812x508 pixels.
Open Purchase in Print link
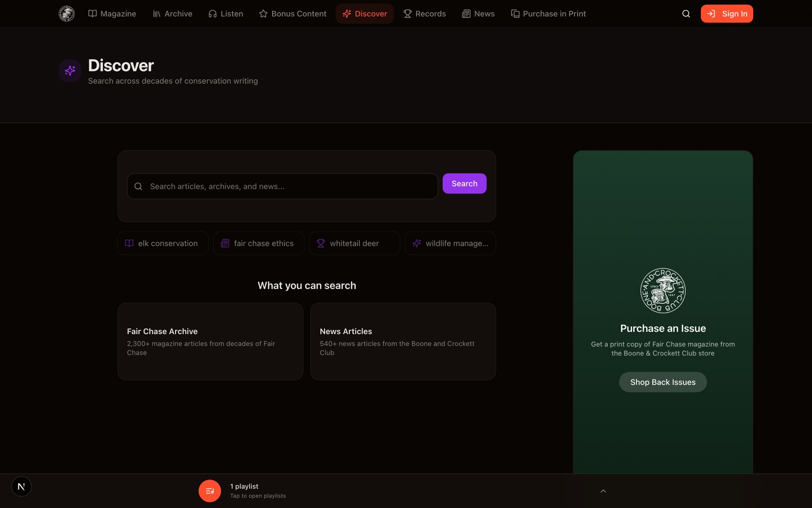coord(548,14)
